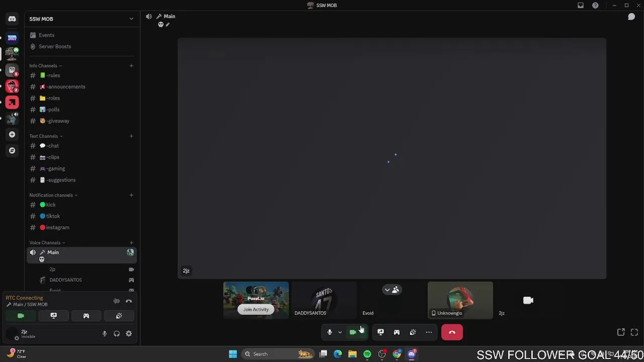The height and width of the screenshot is (362, 644).
Task: Open the Windows Start menu
Action: [233, 354]
